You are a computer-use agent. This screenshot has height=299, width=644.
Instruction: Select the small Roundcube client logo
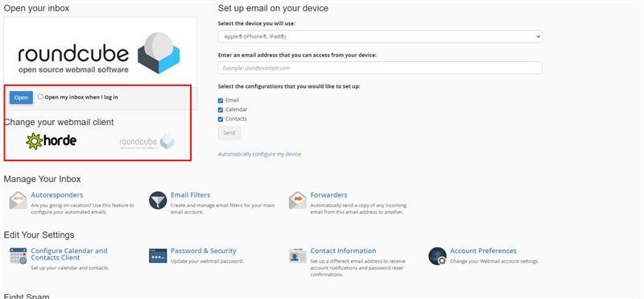[147, 142]
